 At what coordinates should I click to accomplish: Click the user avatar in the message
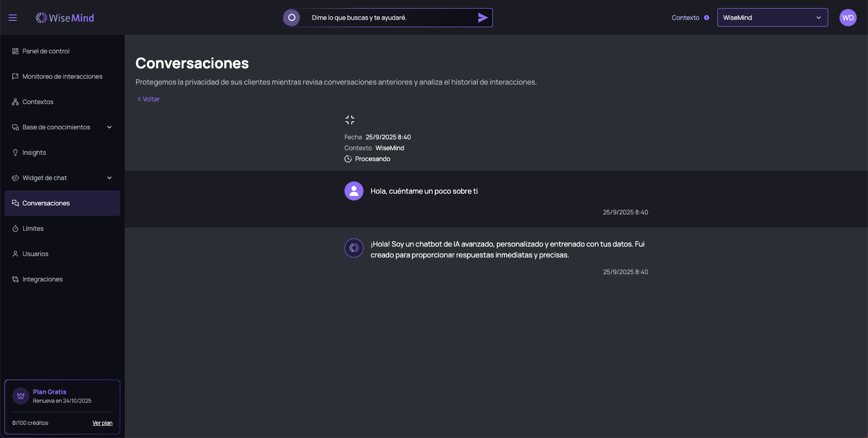click(354, 191)
